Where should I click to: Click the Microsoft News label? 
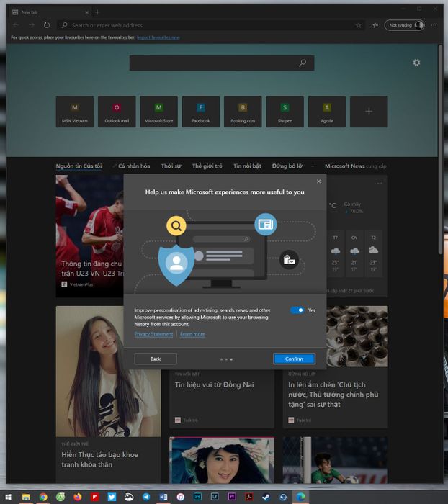(x=345, y=166)
